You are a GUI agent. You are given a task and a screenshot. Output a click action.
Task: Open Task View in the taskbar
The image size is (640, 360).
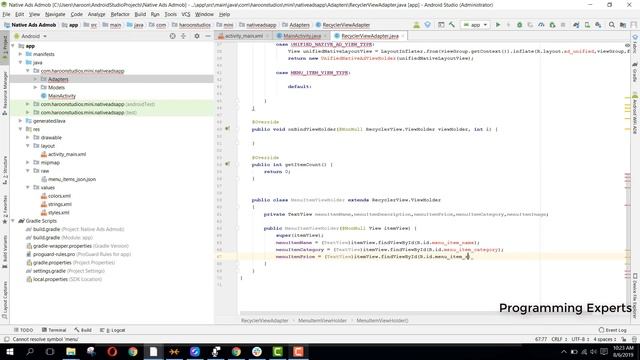[x=50, y=351]
